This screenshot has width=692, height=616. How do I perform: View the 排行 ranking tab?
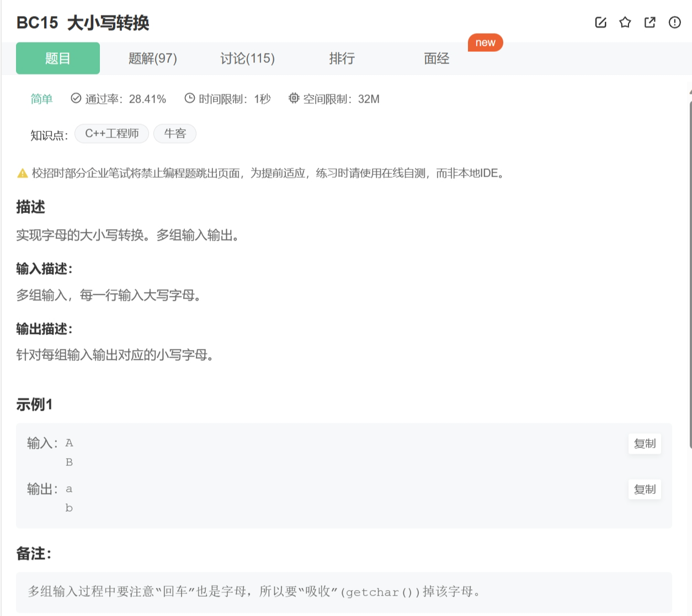click(342, 59)
